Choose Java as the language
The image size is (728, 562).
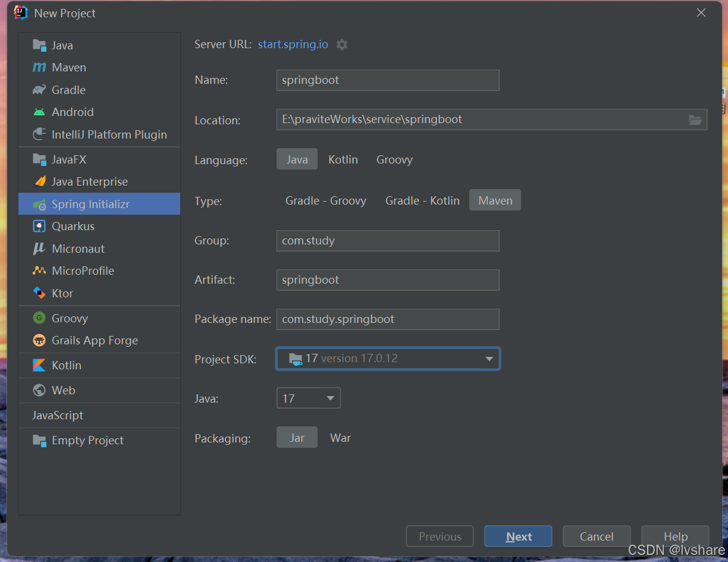297,159
